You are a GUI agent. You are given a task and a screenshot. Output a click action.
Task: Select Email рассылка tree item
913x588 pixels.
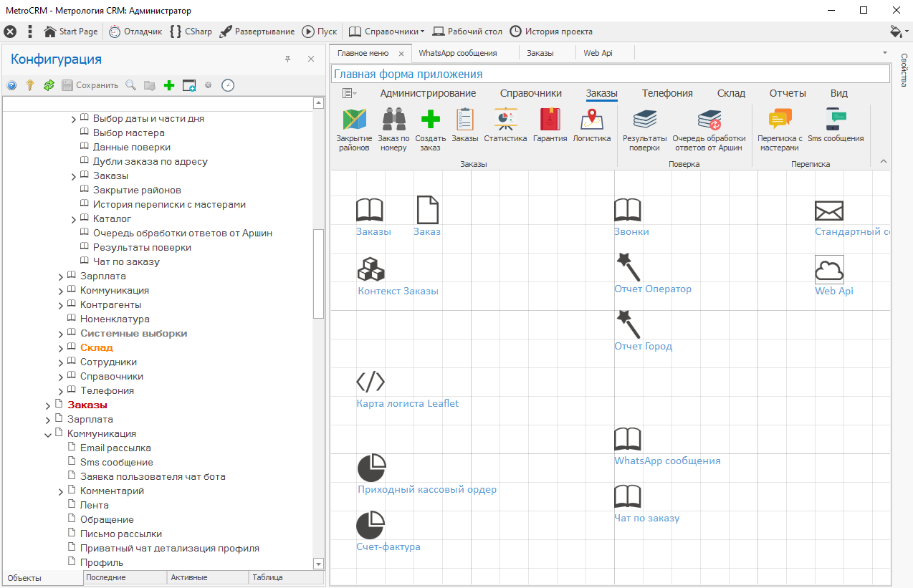point(115,448)
